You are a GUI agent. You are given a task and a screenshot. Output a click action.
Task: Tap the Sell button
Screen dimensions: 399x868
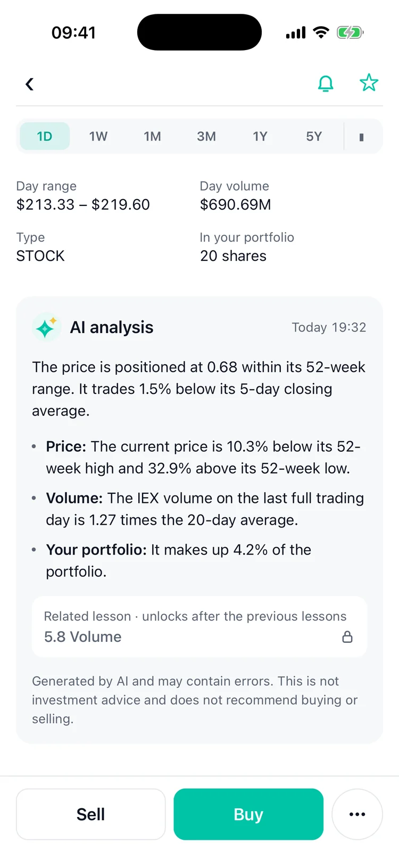tap(91, 814)
